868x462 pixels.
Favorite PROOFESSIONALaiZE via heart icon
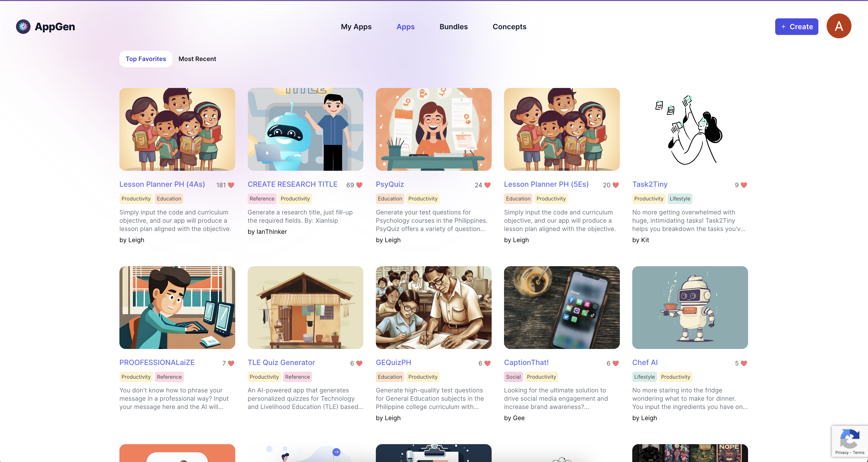pyautogui.click(x=231, y=363)
